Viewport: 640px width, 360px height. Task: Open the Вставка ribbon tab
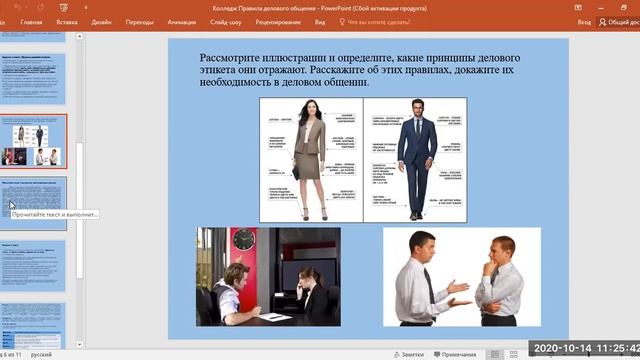(x=67, y=22)
